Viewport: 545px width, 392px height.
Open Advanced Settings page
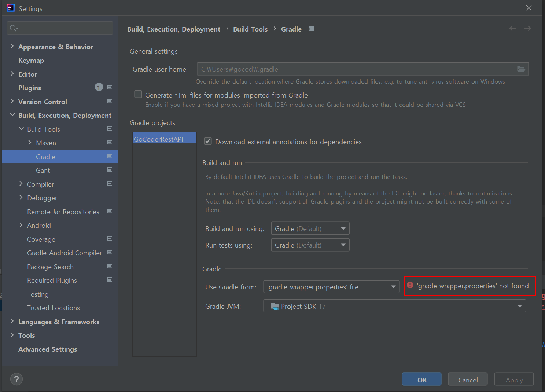48,349
